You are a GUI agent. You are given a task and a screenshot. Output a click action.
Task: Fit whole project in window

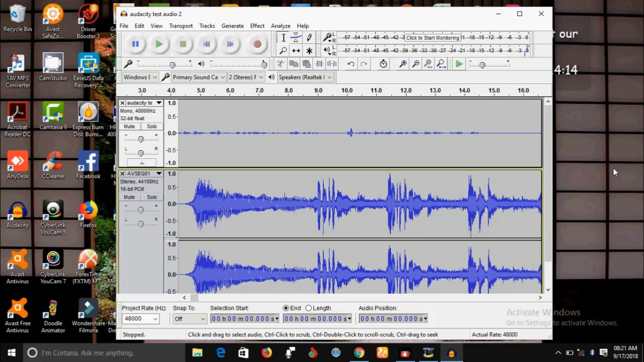tap(441, 64)
